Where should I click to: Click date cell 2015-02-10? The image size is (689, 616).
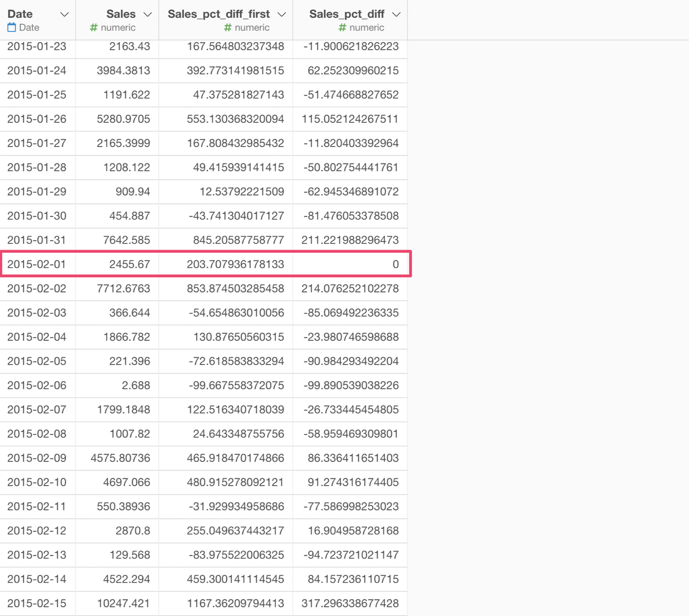click(37, 482)
